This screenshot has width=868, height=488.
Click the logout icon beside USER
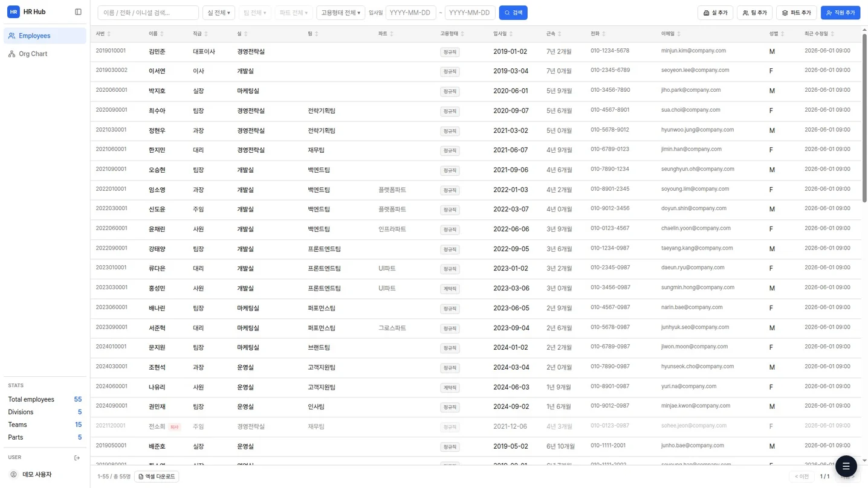(x=77, y=458)
